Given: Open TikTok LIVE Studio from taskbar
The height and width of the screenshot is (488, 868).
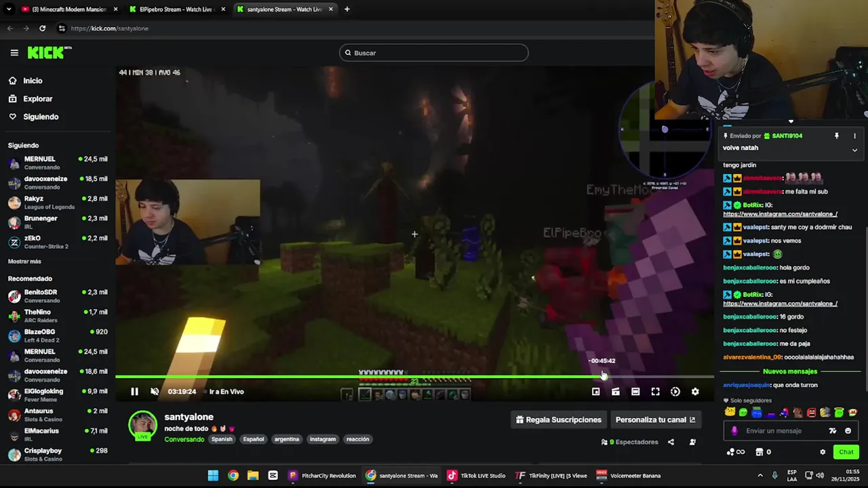Looking at the screenshot, I should (x=476, y=476).
